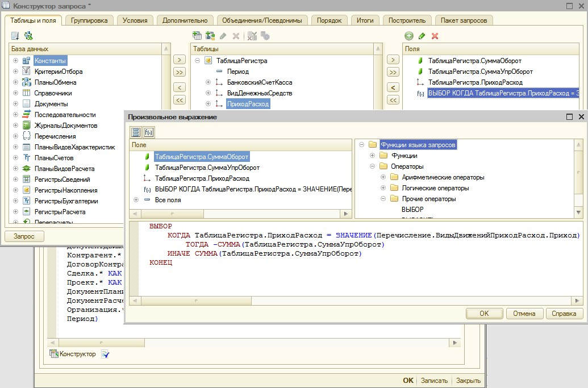Click the add table icon above Таблицы

[x=197, y=36]
